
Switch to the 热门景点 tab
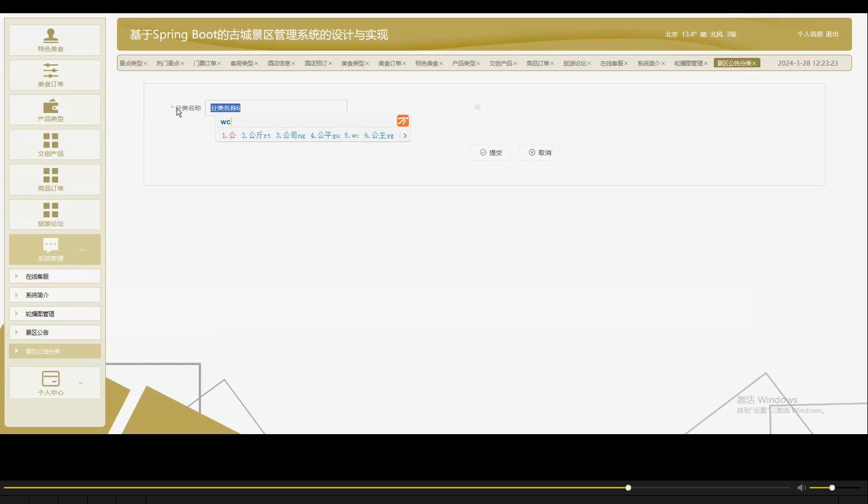pyautogui.click(x=168, y=63)
